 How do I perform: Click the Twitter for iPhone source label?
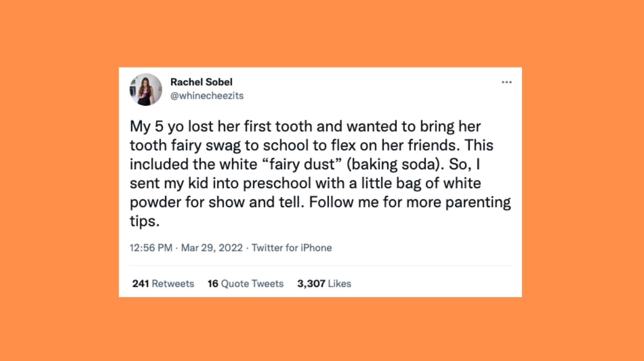(x=292, y=247)
